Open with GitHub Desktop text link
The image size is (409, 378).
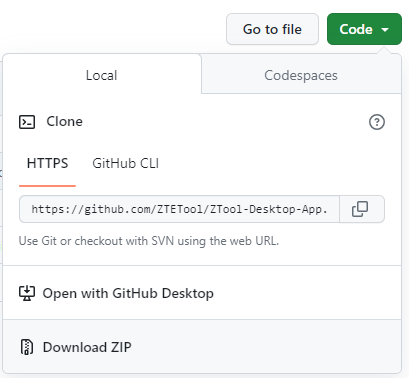pos(128,293)
